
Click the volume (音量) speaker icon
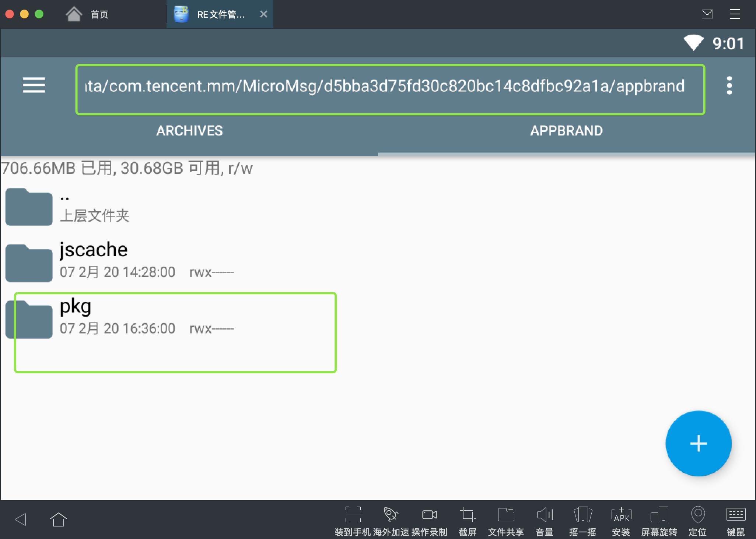(x=544, y=515)
